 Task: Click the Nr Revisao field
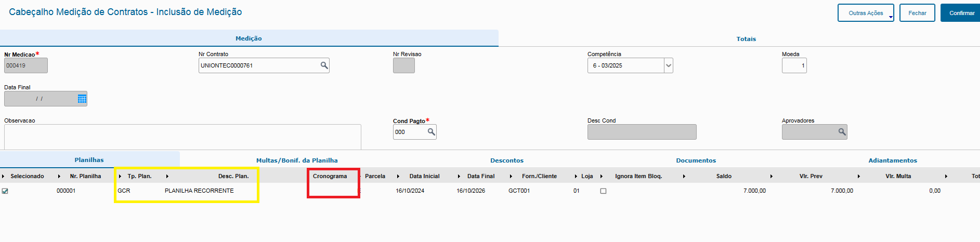pyautogui.click(x=403, y=65)
